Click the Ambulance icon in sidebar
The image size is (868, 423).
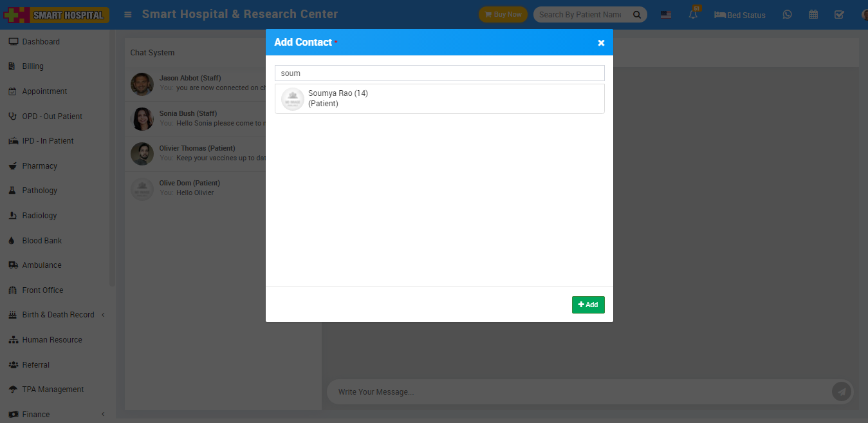pyautogui.click(x=12, y=265)
